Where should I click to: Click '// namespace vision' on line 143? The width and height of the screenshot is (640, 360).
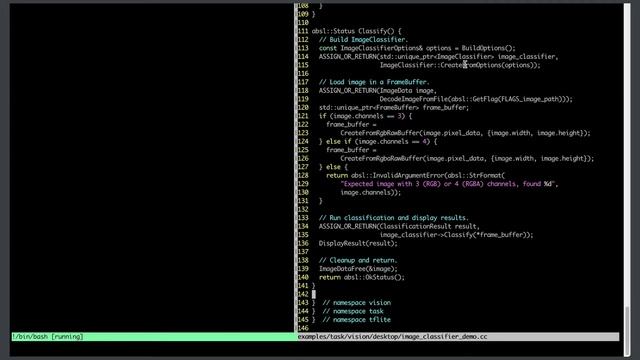click(x=356, y=303)
